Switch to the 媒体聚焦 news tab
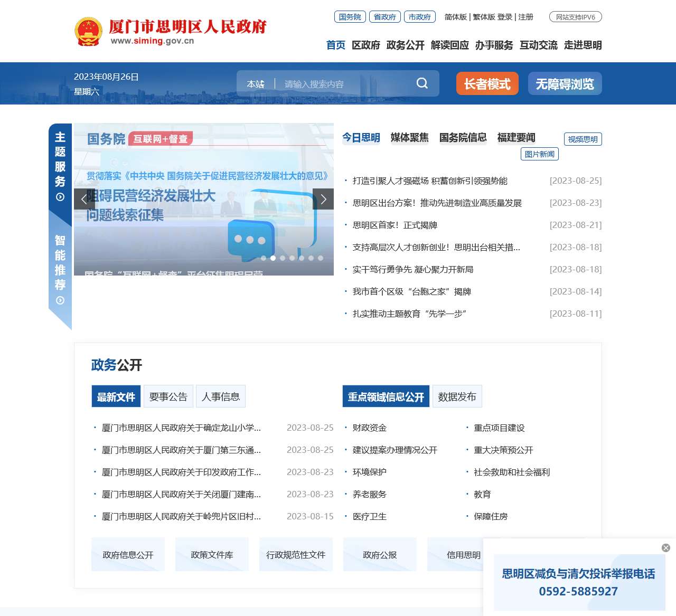 point(409,138)
